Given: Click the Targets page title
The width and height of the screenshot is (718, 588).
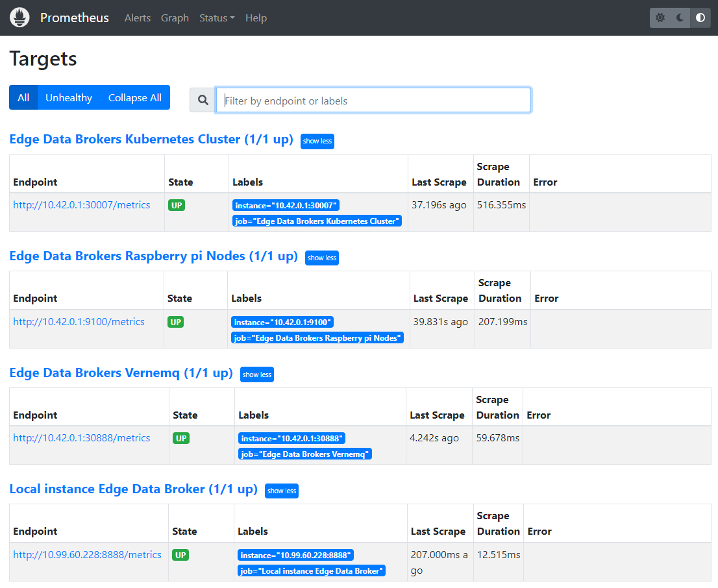Looking at the screenshot, I should click(43, 58).
